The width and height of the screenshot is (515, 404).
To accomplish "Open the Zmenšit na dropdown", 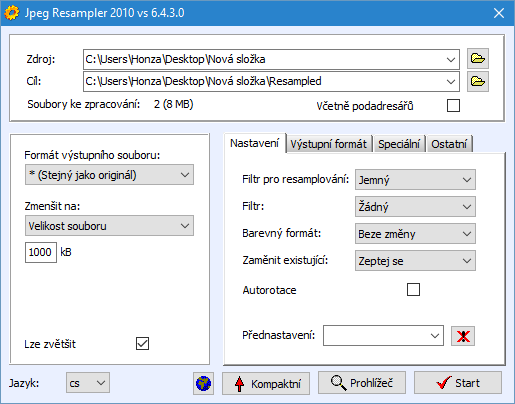I will pos(109,226).
